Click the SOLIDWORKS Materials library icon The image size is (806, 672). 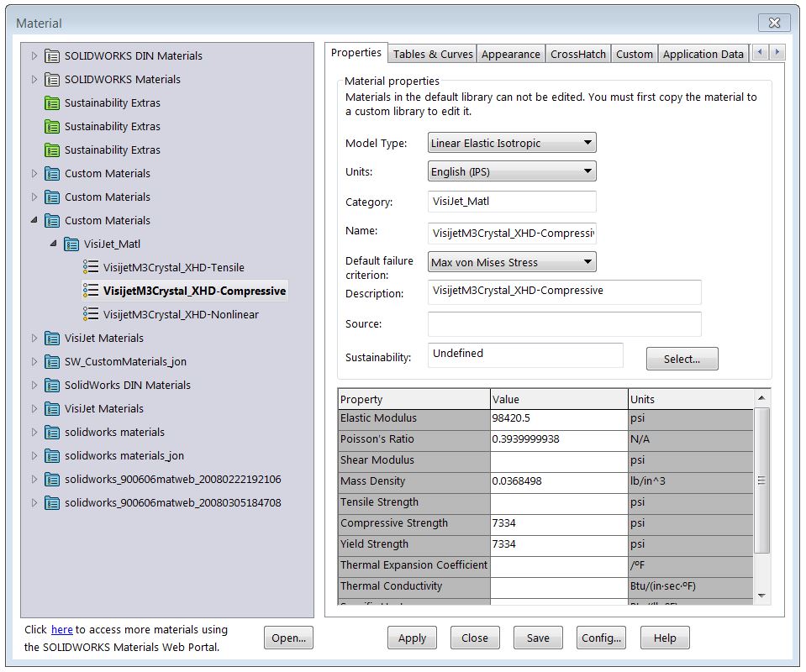coord(52,79)
